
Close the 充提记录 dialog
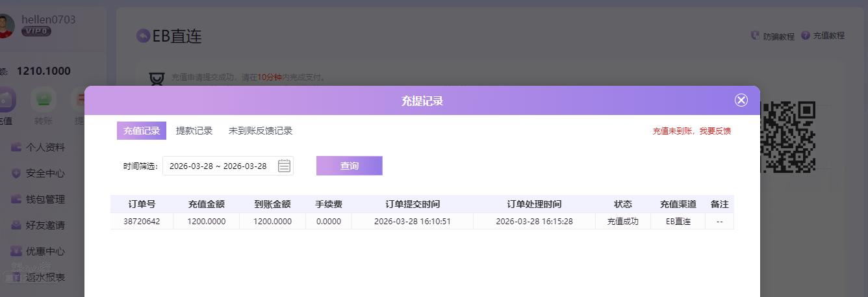click(x=741, y=100)
